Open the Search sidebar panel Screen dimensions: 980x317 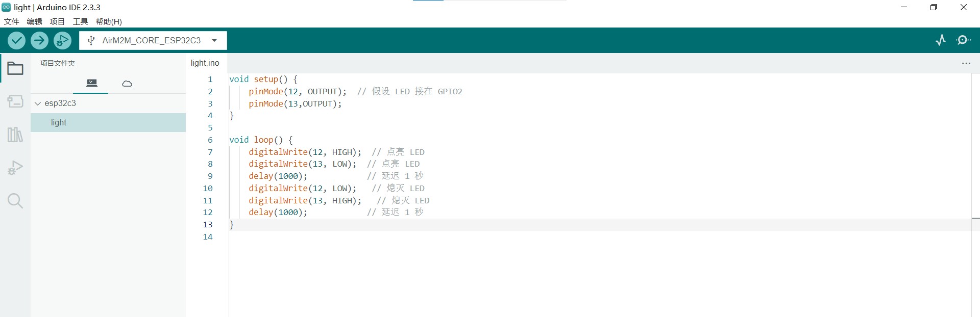pyautogui.click(x=15, y=201)
